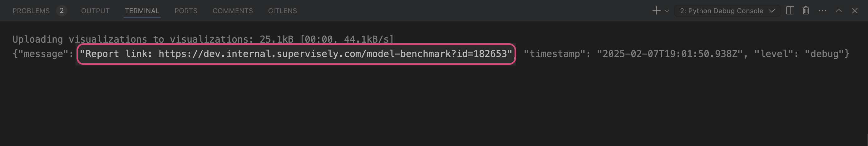Open the Problems tab
Viewport: 868px width, 146px height.
click(31, 11)
